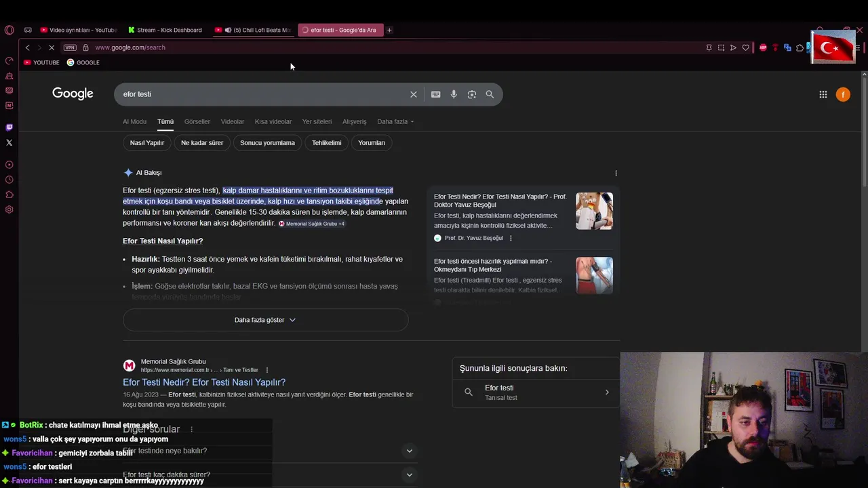
Task: Expand AI overview with Daha fazla göster
Action: (265, 320)
